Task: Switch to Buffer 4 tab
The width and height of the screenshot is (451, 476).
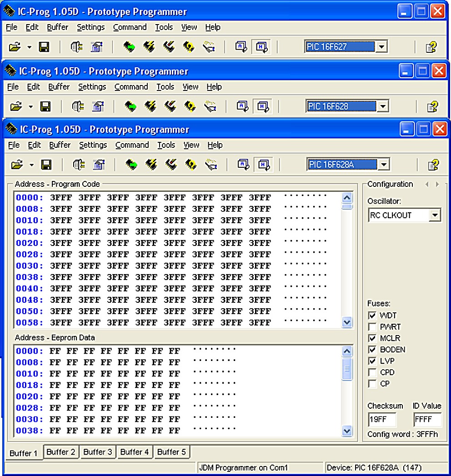Action: click(x=135, y=452)
